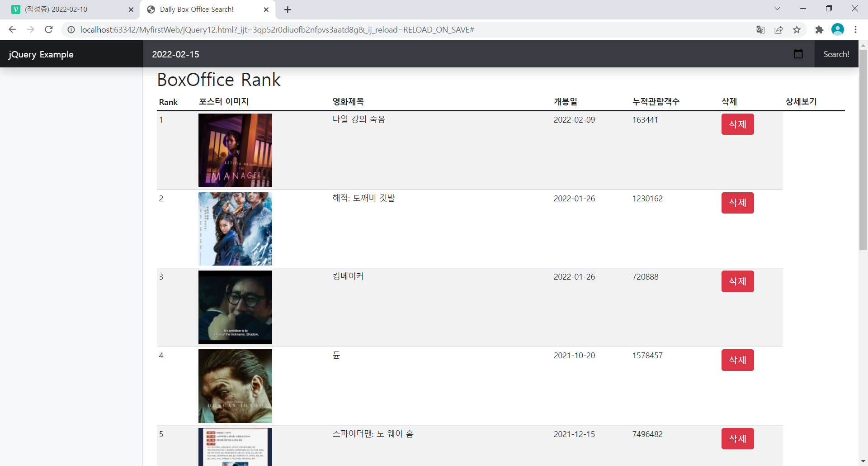This screenshot has height=466, width=868.
Task: Click the audience count 163441
Action: click(x=645, y=120)
